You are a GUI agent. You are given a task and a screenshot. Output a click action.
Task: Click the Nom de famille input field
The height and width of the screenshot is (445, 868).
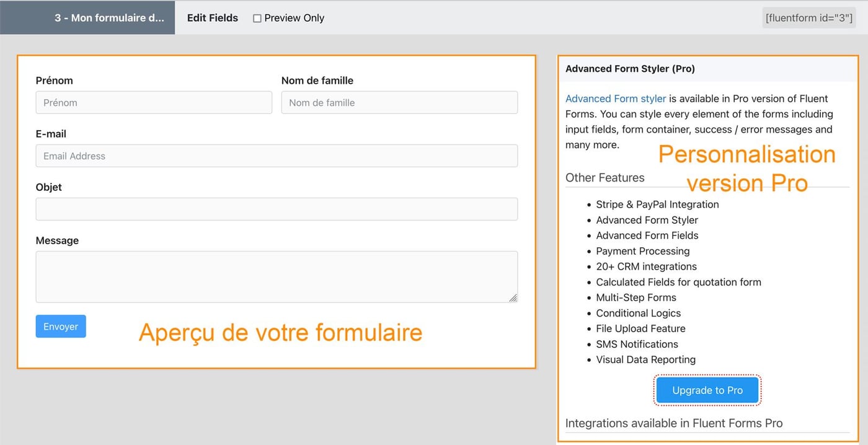399,102
